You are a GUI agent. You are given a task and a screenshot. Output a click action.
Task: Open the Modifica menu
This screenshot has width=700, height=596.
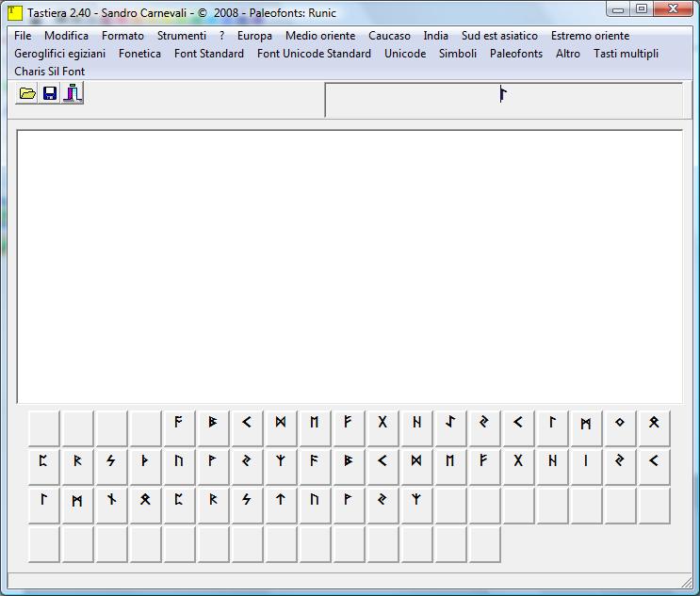pos(67,36)
